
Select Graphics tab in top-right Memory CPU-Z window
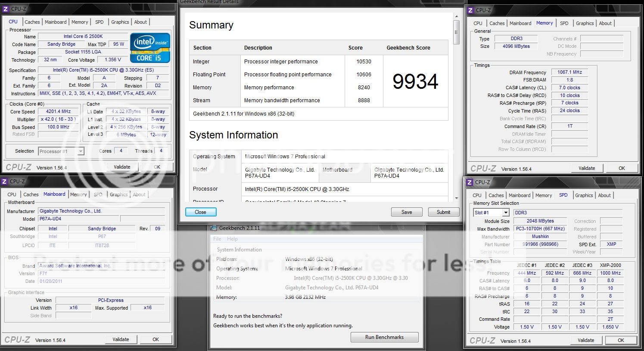click(x=585, y=23)
